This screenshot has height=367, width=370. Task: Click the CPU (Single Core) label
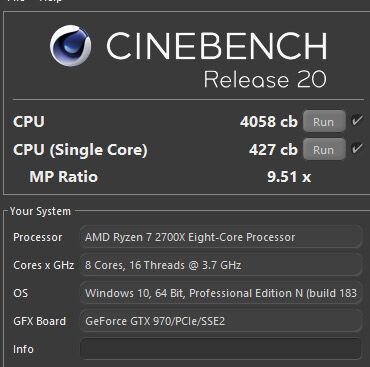(x=80, y=150)
